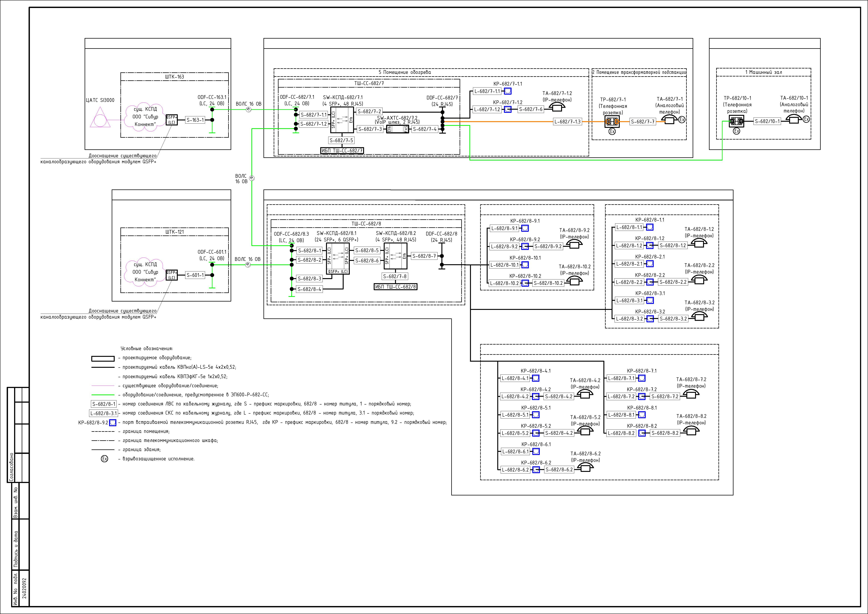Select the QSFP+ (LC) module in ШТК-121
Viewport: 868px width, 614px height.
172,275
